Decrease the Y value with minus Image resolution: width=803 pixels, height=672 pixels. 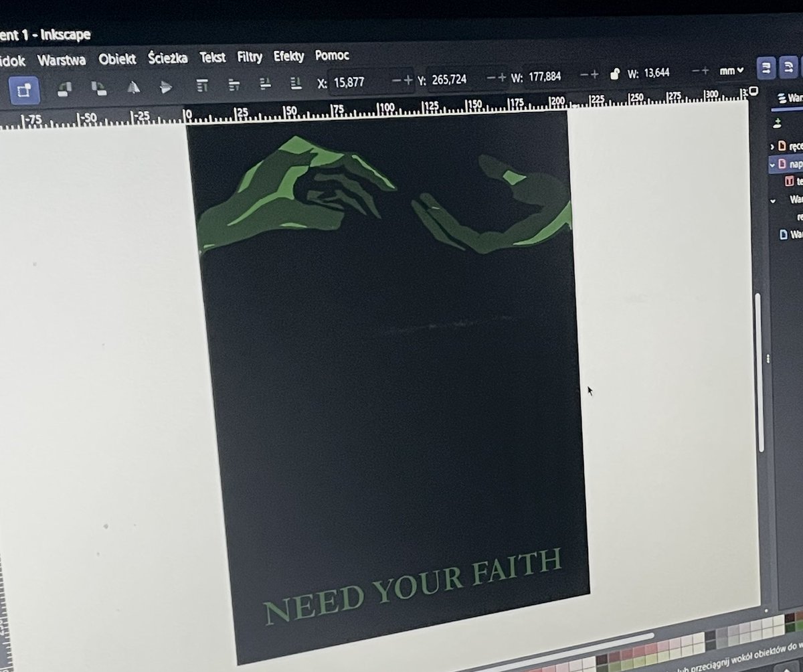click(491, 78)
